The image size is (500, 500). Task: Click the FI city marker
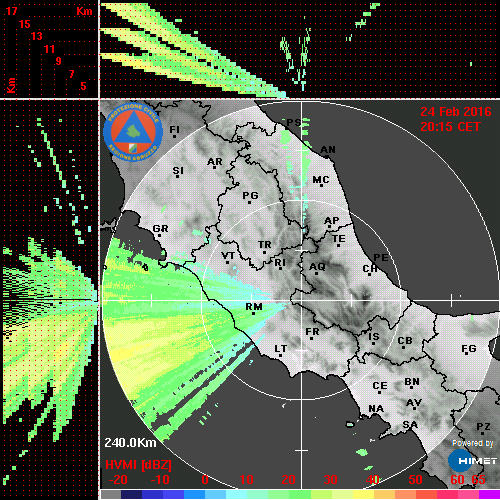tap(174, 136)
